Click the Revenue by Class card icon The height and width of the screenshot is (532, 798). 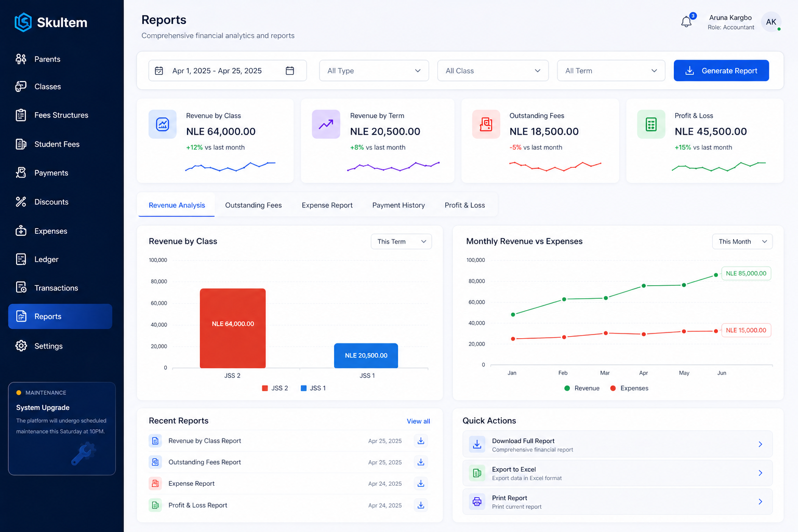(163, 124)
